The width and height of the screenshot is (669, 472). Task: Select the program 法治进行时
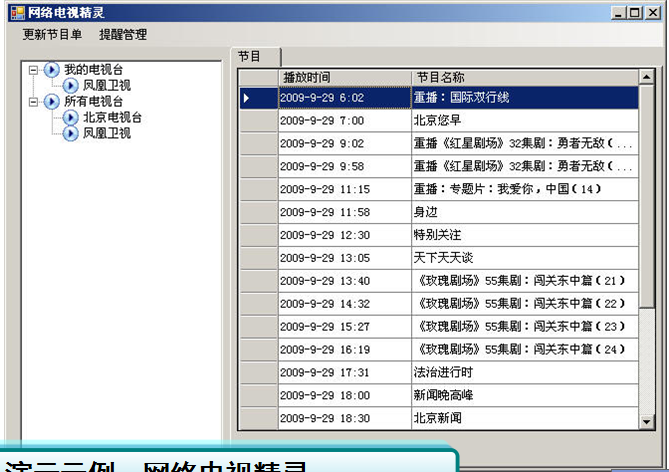click(x=525, y=373)
